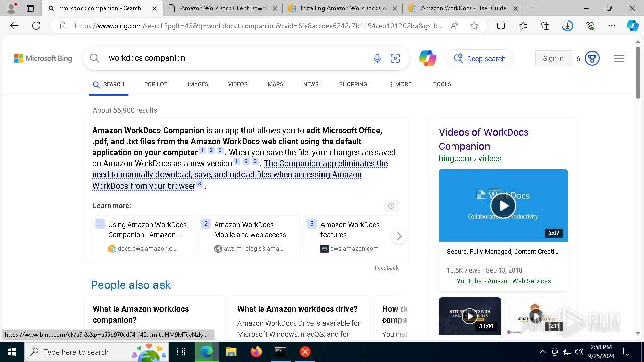Open the Favorites list icon
This screenshot has height=362, width=644.
click(x=523, y=26)
